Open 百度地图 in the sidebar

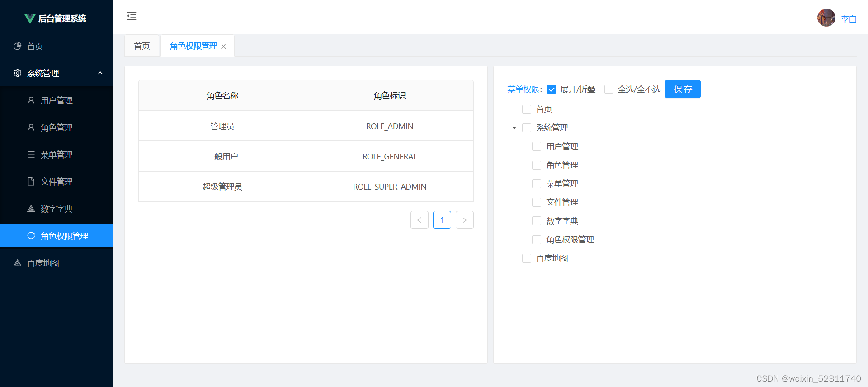(x=57, y=263)
